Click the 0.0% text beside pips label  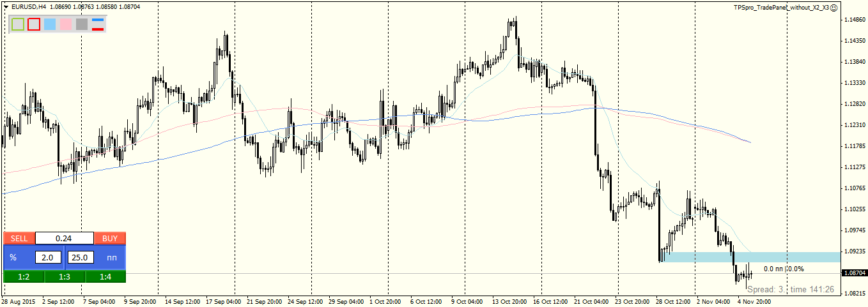pyautogui.click(x=796, y=269)
